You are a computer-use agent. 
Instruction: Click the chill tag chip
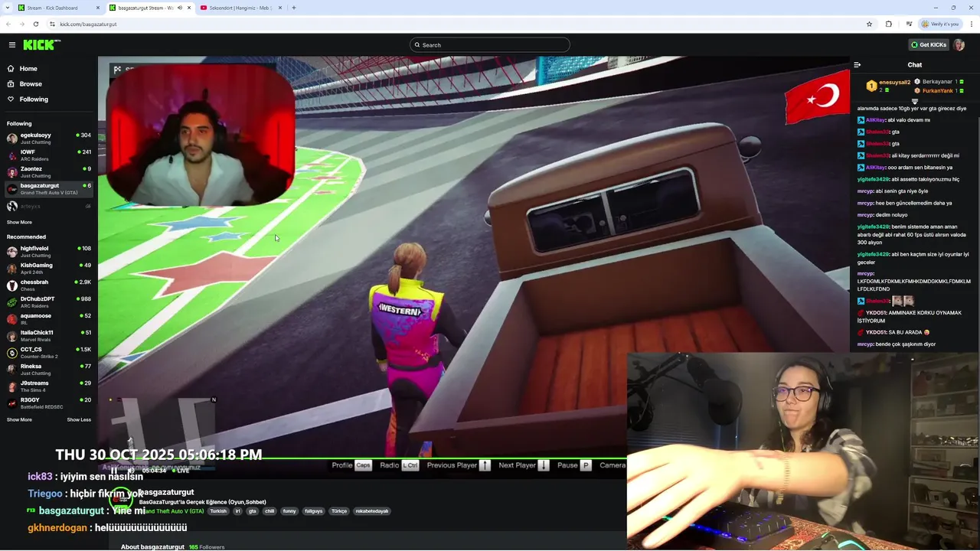(x=269, y=511)
